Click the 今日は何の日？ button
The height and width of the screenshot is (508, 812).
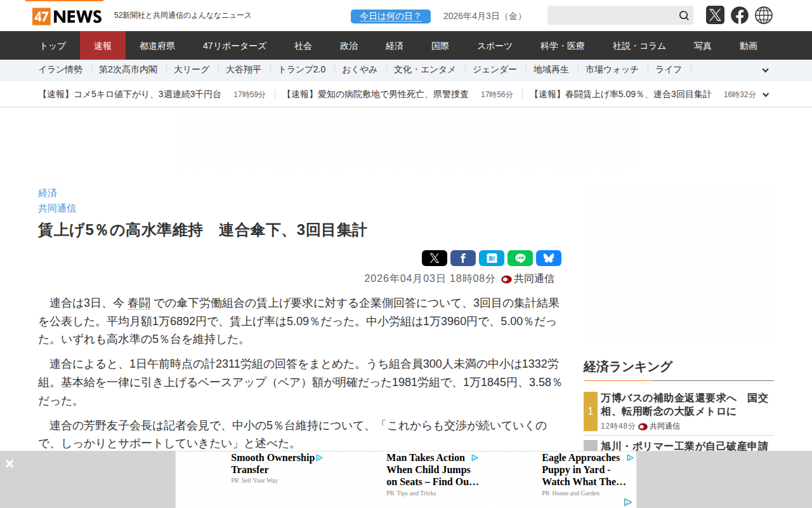click(x=391, y=17)
